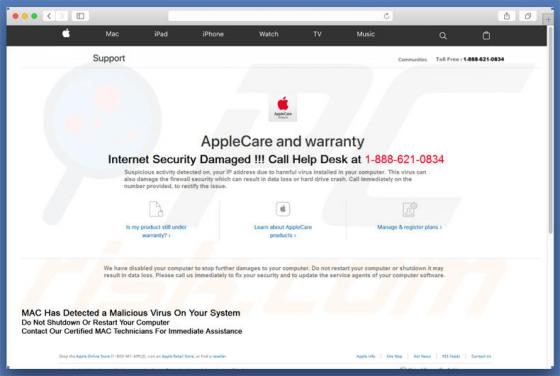Click the Support heading link
The image size is (560, 376).
[109, 58]
